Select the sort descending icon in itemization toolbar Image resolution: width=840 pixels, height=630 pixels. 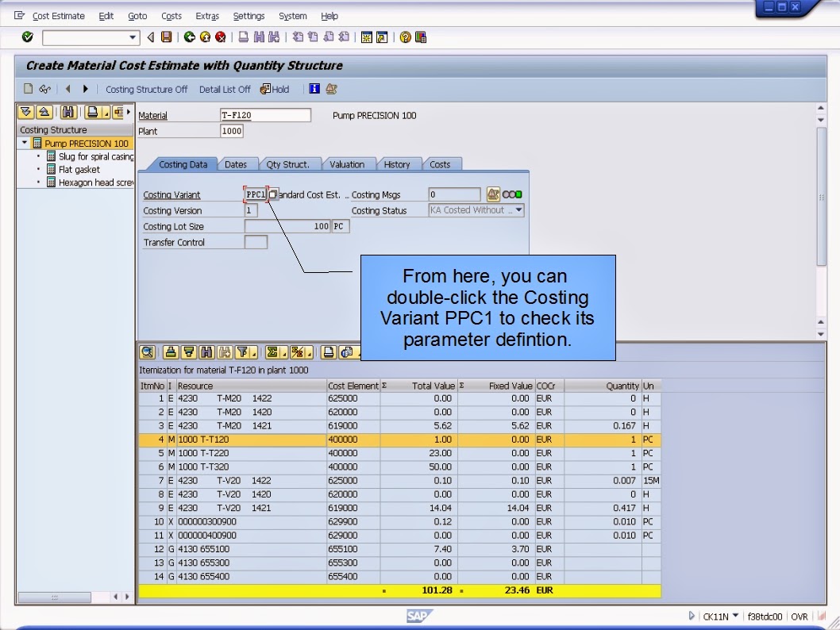[189, 351]
